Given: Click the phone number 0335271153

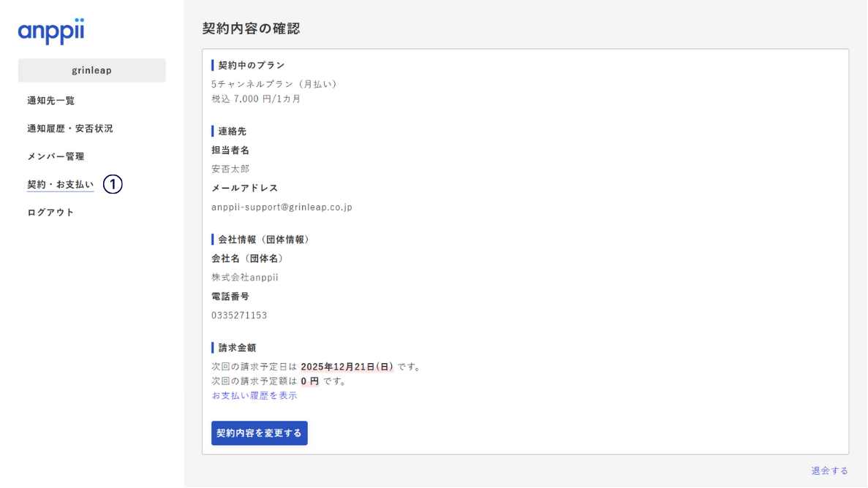Looking at the screenshot, I should pos(239,316).
